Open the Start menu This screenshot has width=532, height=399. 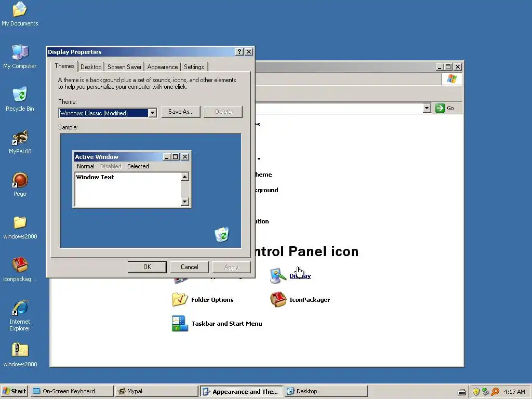[15, 391]
